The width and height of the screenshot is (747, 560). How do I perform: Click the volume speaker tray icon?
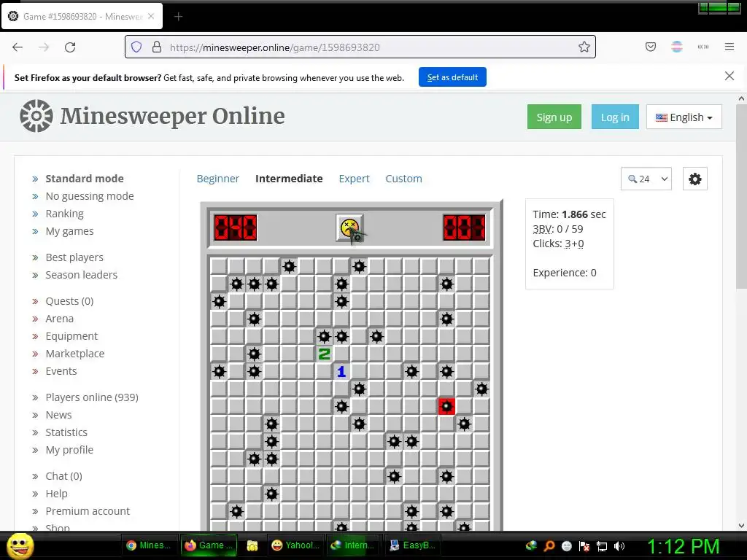[619, 545]
